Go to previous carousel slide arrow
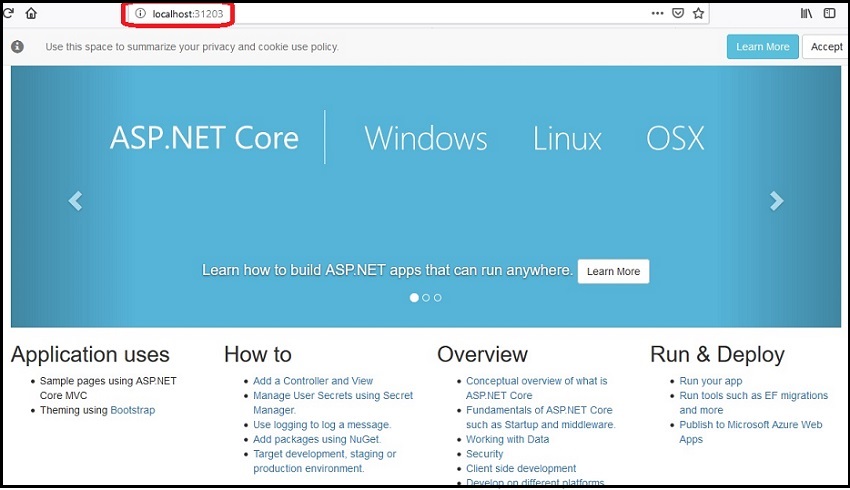850x490 pixels. tap(75, 201)
